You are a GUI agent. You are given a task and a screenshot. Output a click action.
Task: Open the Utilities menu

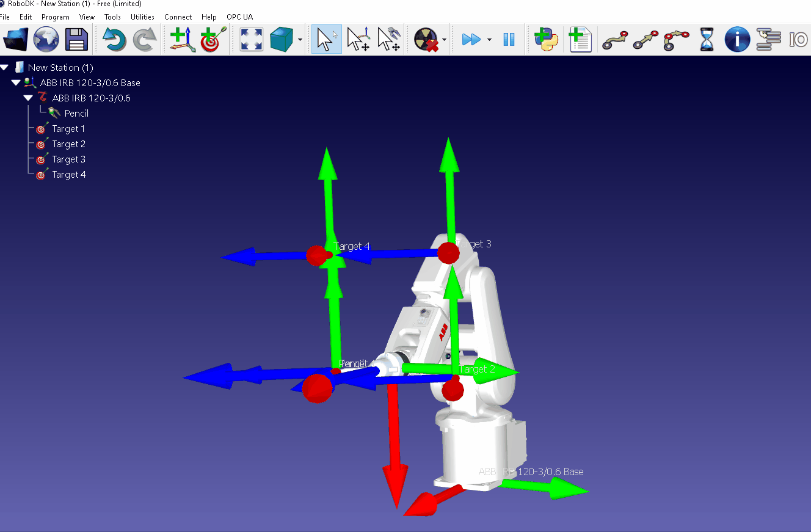(x=142, y=17)
